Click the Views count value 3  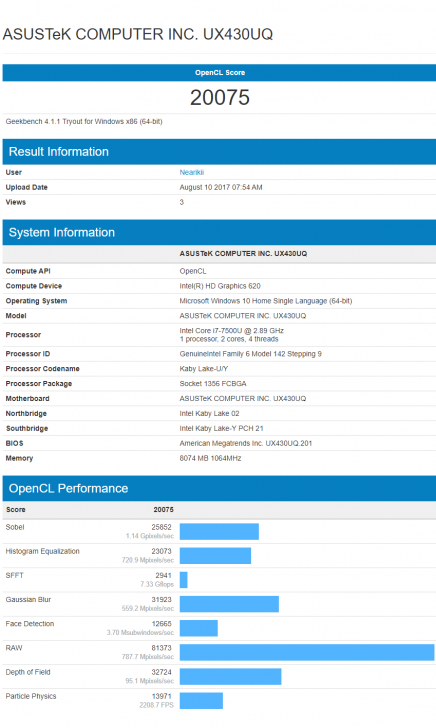[182, 202]
